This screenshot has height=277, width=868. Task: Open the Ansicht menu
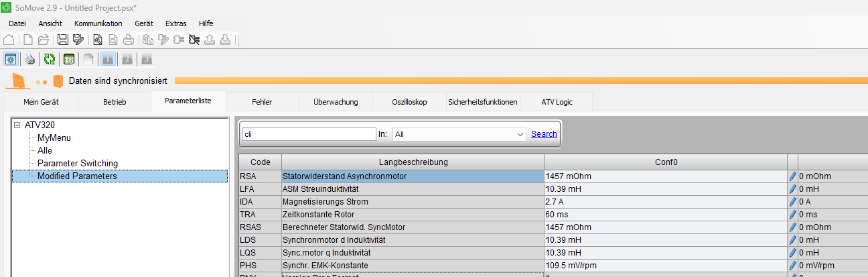(50, 23)
